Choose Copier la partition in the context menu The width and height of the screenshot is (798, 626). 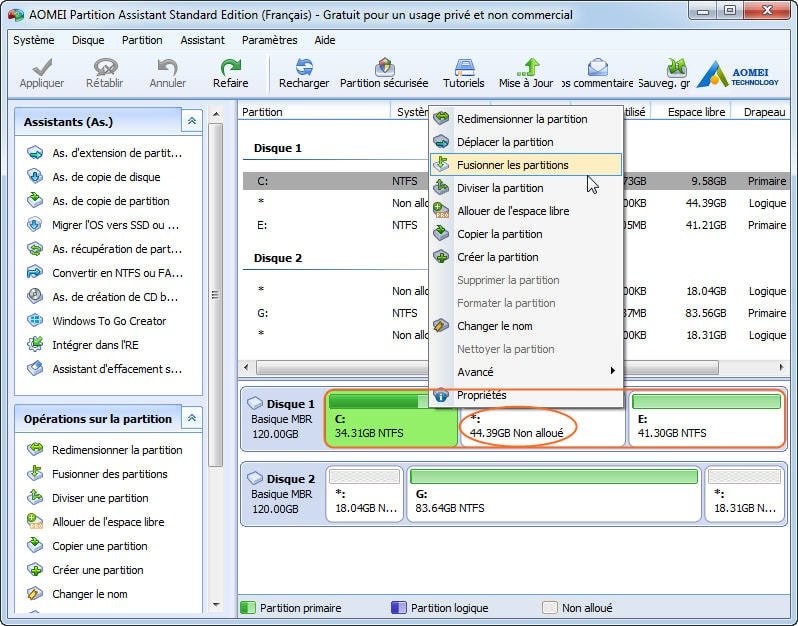[x=525, y=234]
